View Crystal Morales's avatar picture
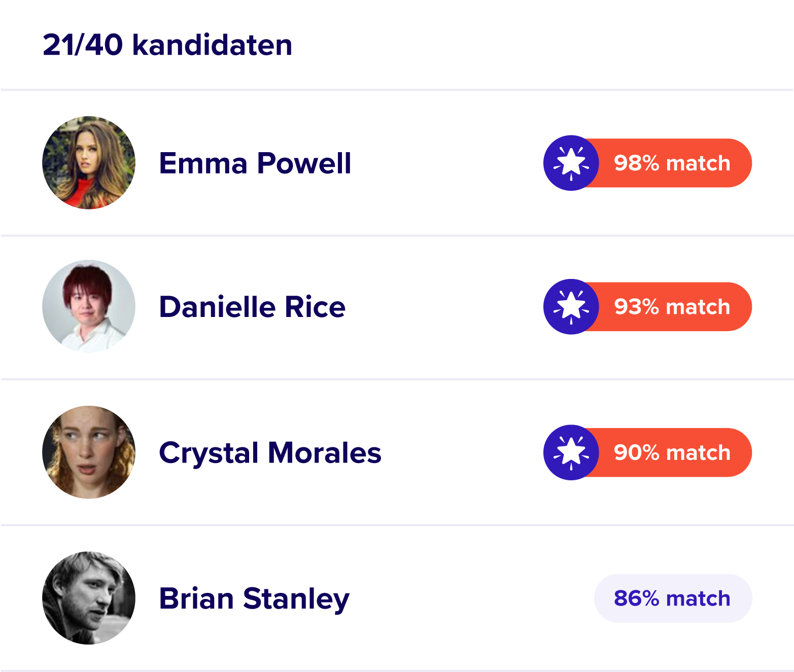 [89, 452]
